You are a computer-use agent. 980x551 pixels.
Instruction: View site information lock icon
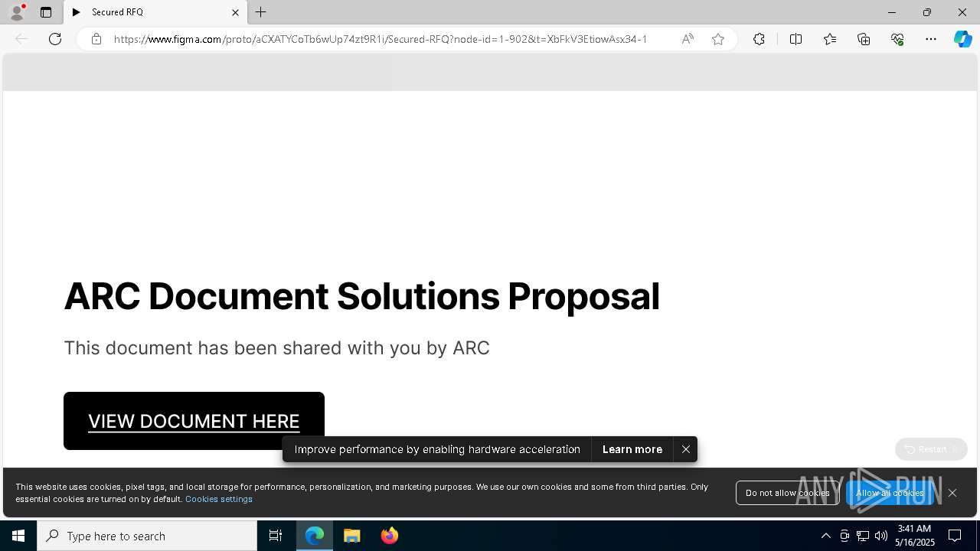coord(96,39)
